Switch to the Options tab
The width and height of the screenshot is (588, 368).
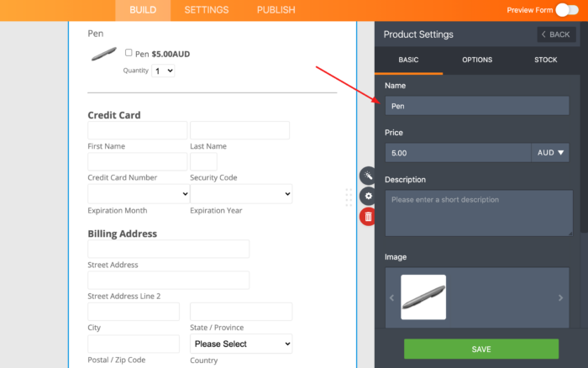click(x=477, y=60)
